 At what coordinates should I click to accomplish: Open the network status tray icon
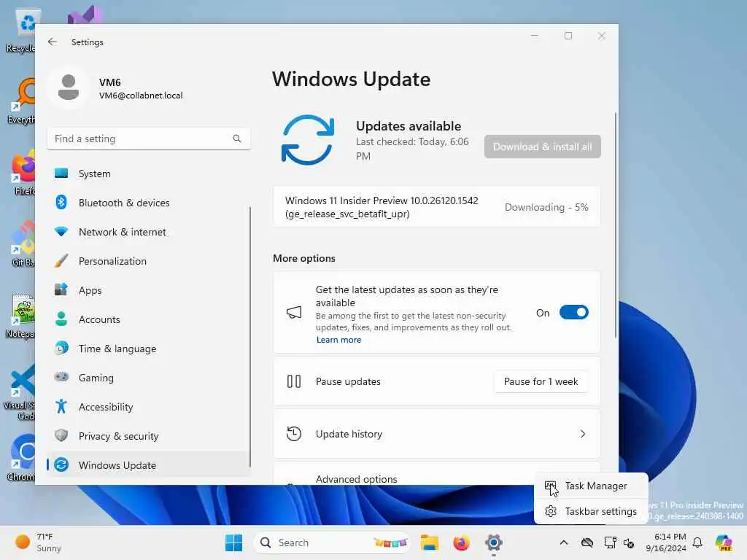610,542
